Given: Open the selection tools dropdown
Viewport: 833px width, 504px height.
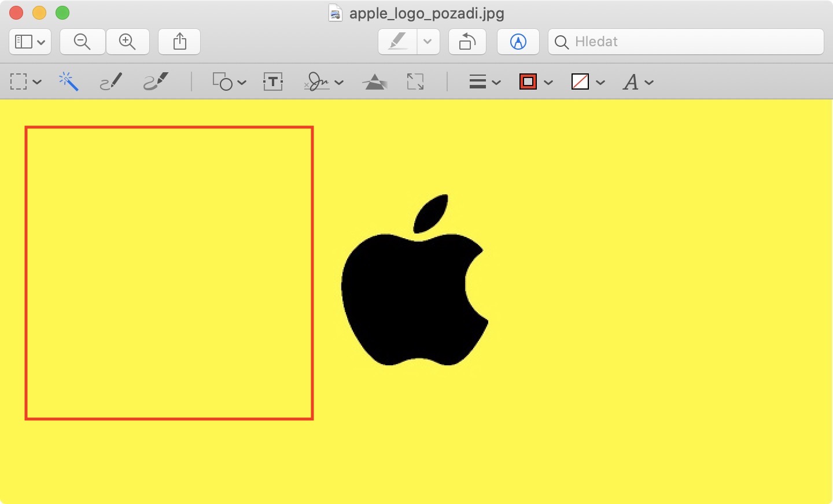Looking at the screenshot, I should click(x=26, y=82).
